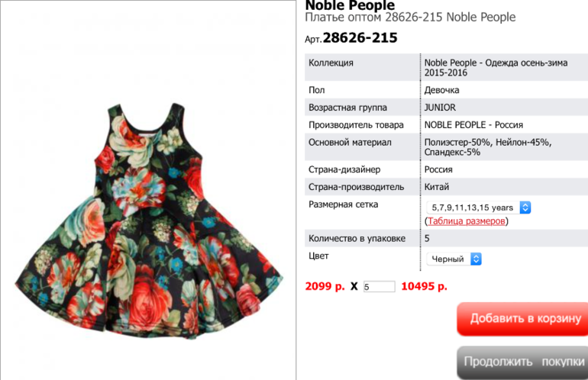
Task: Focus the quantity input field
Action: click(x=379, y=287)
